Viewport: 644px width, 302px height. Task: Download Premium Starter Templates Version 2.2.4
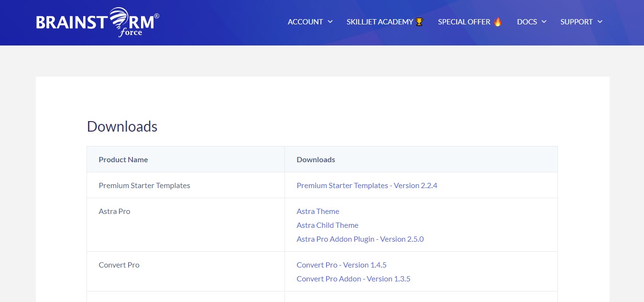point(367,185)
